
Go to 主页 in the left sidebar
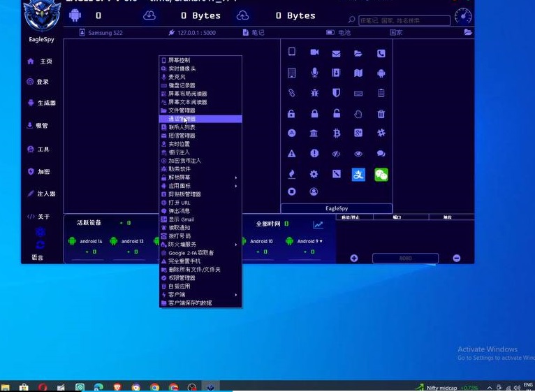pos(41,61)
